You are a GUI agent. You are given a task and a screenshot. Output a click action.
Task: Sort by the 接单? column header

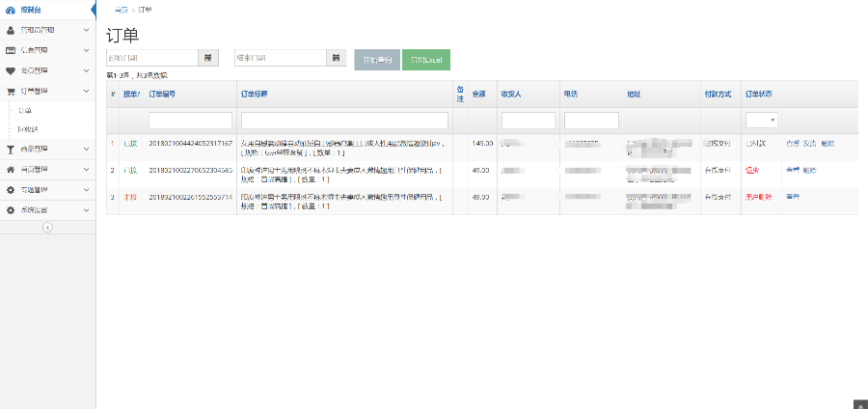tap(132, 95)
